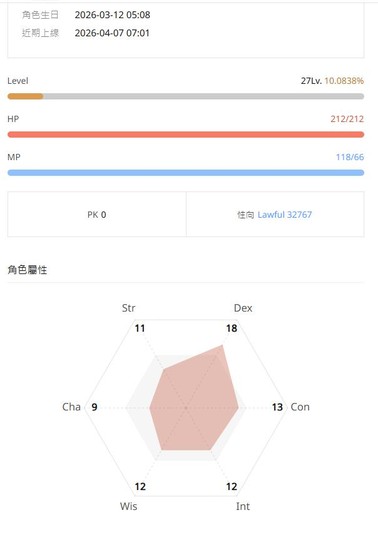Open the Lawful 32767 alignment link
The image size is (378, 540).
pos(284,215)
